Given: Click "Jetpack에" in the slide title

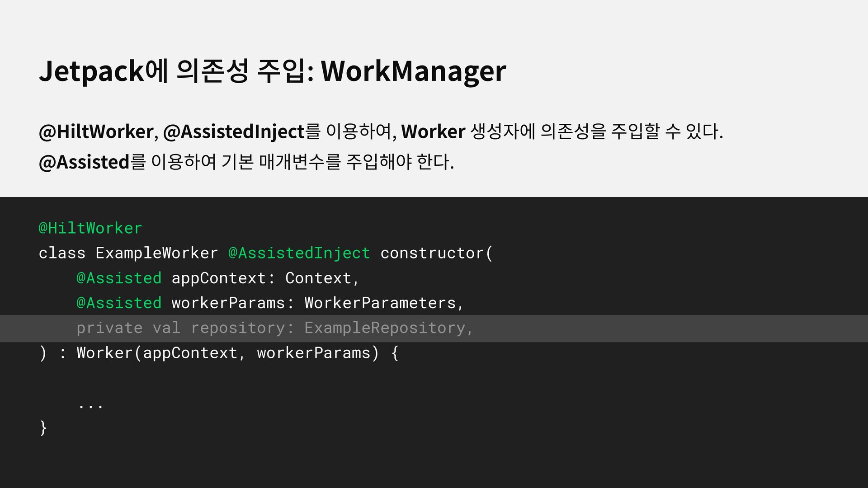Looking at the screenshot, I should pos(104,71).
